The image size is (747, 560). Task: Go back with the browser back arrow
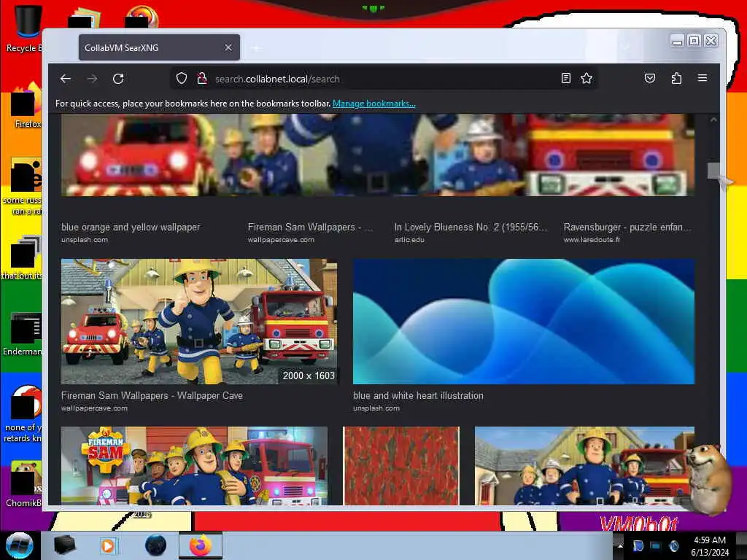click(x=66, y=79)
